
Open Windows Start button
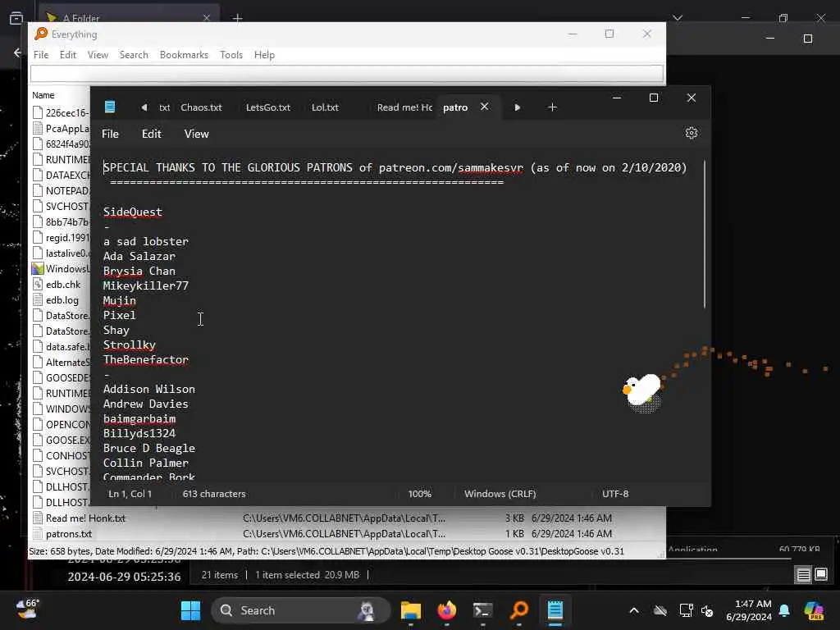190,610
